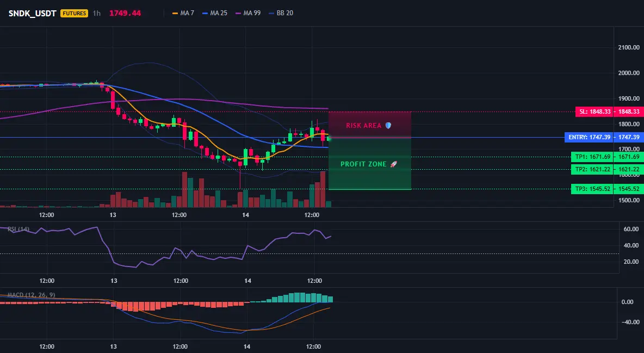644x353 pixels.
Task: Click the SNDK_USDT symbol name
Action: point(33,13)
